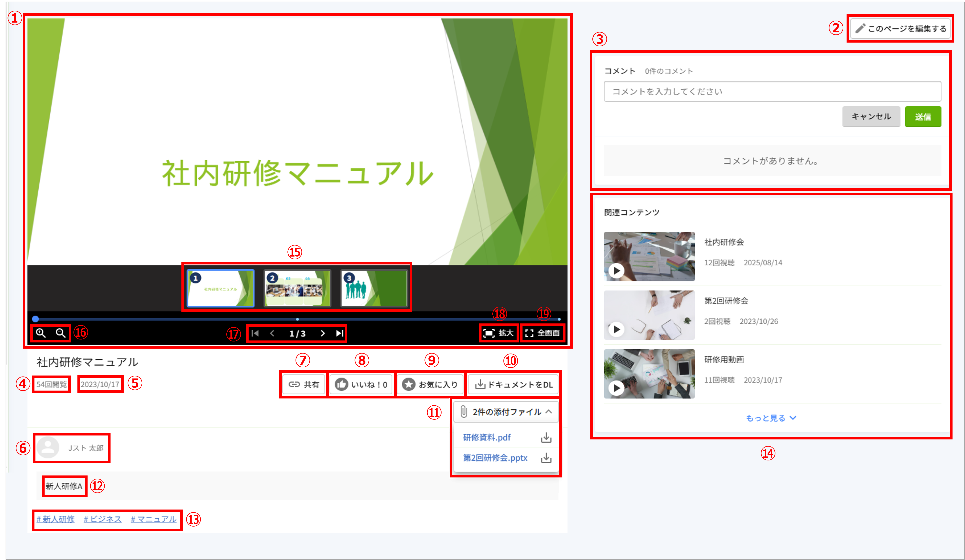Screen dimensions: 965x560
Task: Click the 関連コンテンツ heading
Action: 631,212
